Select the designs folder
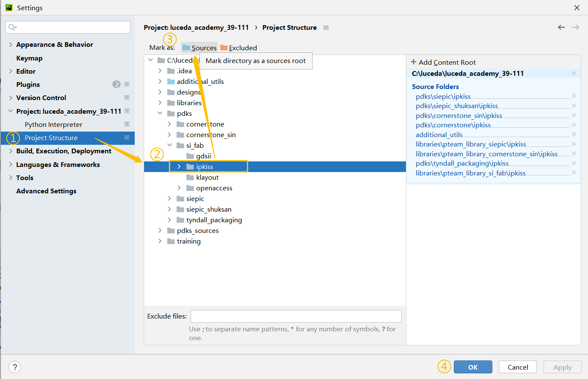 pos(188,92)
